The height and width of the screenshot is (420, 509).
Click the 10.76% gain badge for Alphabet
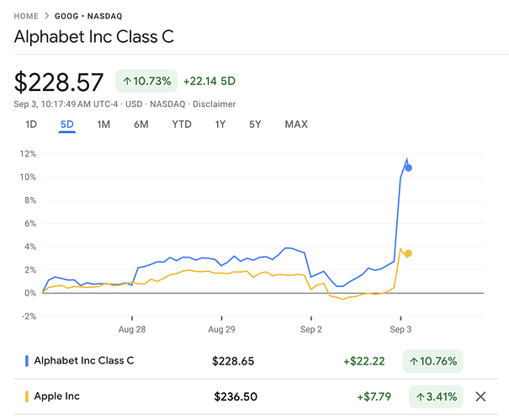pos(432,361)
